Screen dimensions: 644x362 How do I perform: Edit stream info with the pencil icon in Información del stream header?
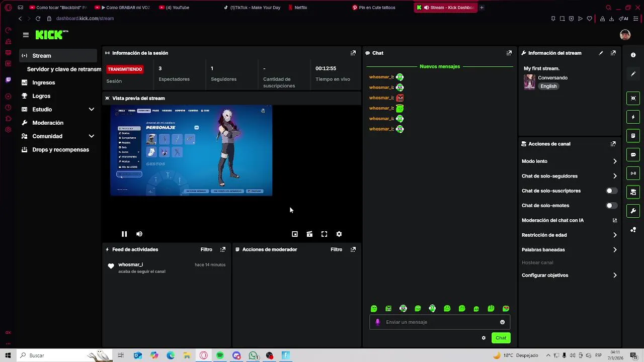601,53
